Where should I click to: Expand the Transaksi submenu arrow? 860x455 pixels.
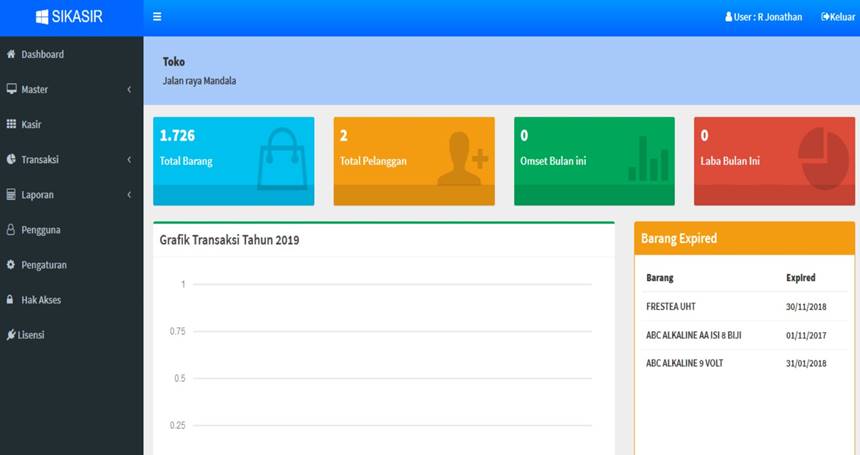point(129,160)
